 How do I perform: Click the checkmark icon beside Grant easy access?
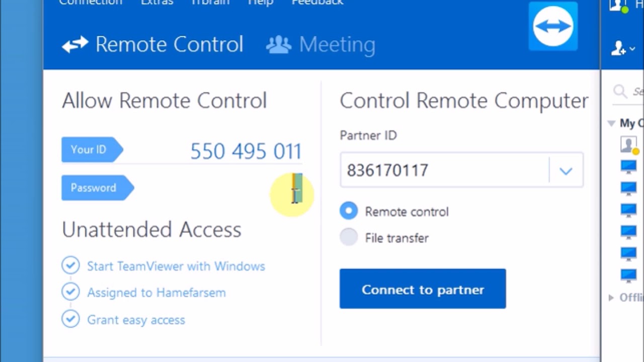pos(70,319)
